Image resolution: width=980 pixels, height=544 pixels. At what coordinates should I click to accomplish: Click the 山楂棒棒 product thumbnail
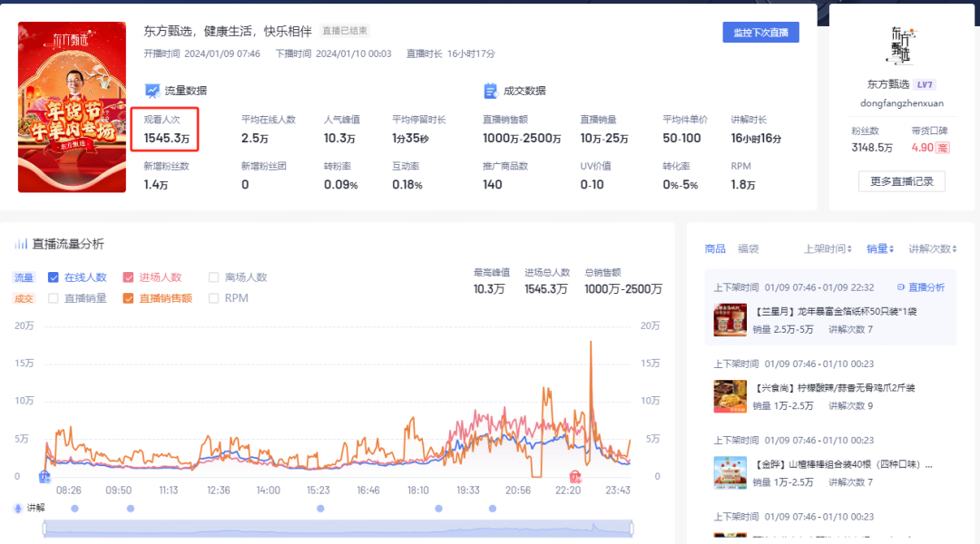pos(730,472)
